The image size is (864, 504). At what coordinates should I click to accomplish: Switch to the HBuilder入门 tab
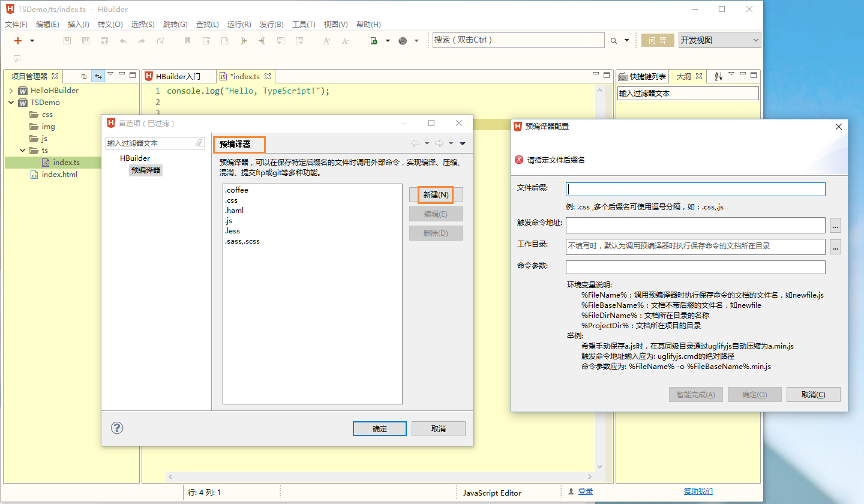(179, 76)
